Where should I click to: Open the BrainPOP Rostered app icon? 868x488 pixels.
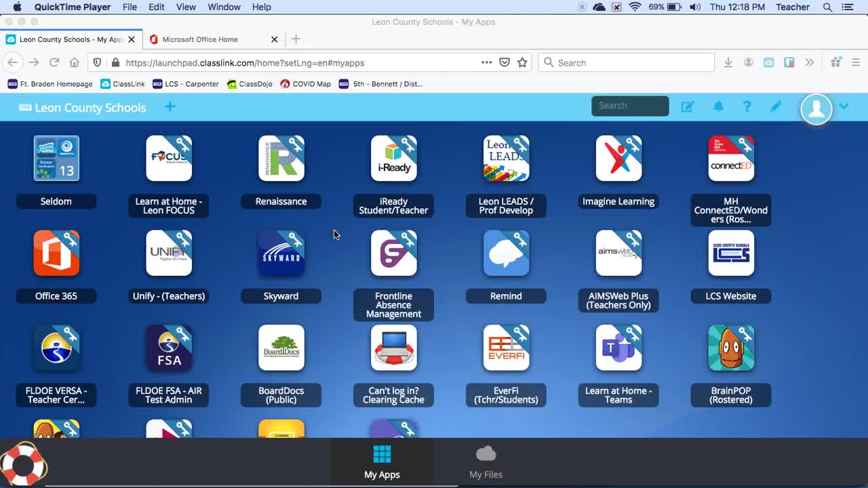tap(732, 348)
